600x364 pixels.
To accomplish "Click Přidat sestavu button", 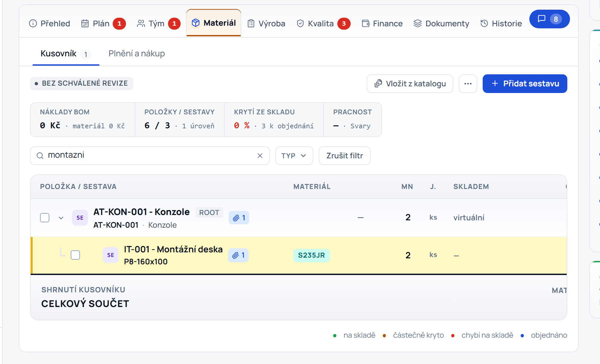I will click(x=525, y=84).
